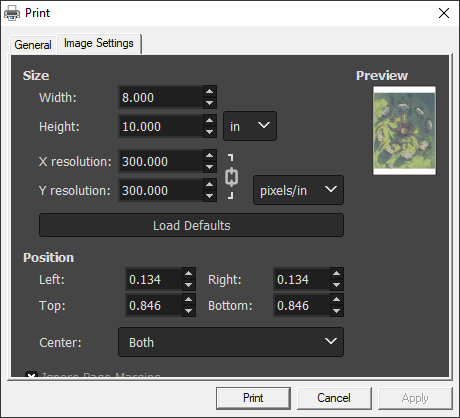460x418 pixels.
Task: Decrease the Bottom offset value
Action: point(337,311)
